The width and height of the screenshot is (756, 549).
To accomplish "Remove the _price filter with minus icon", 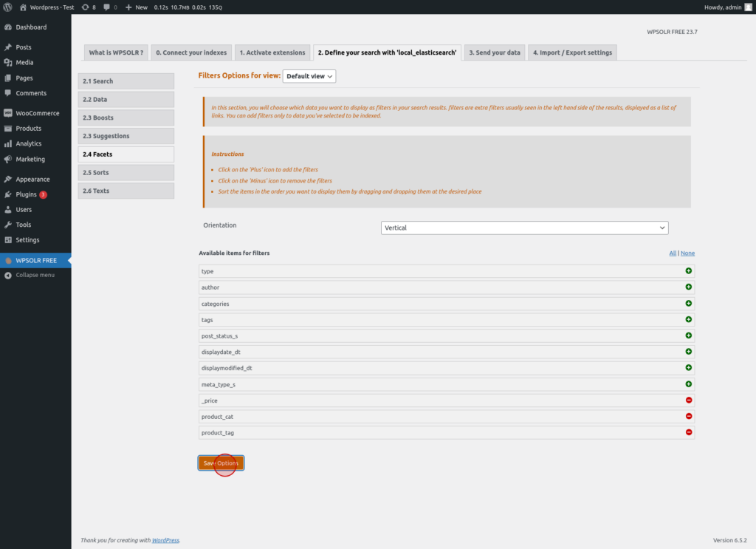I will [689, 400].
